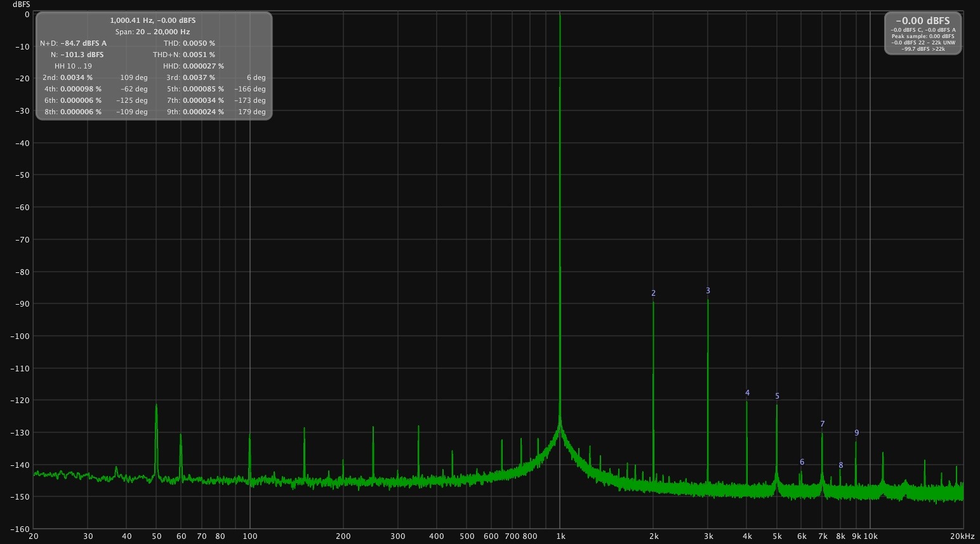Select the -125 deg phase value

[x=132, y=100]
